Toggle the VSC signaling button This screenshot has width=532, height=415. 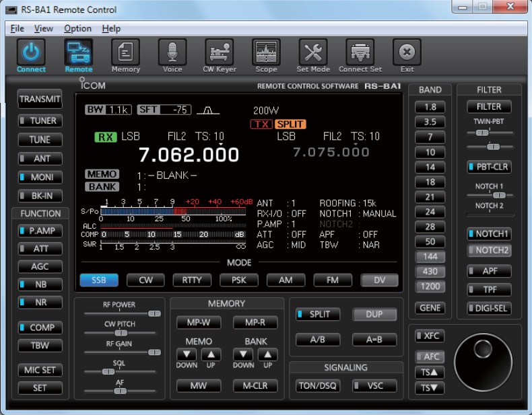tap(374, 385)
